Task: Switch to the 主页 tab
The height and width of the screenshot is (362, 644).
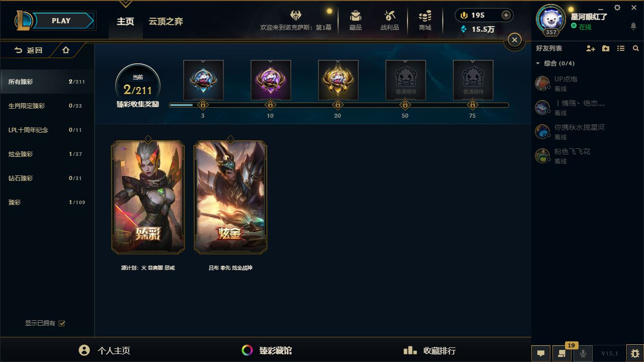Action: pos(125,22)
